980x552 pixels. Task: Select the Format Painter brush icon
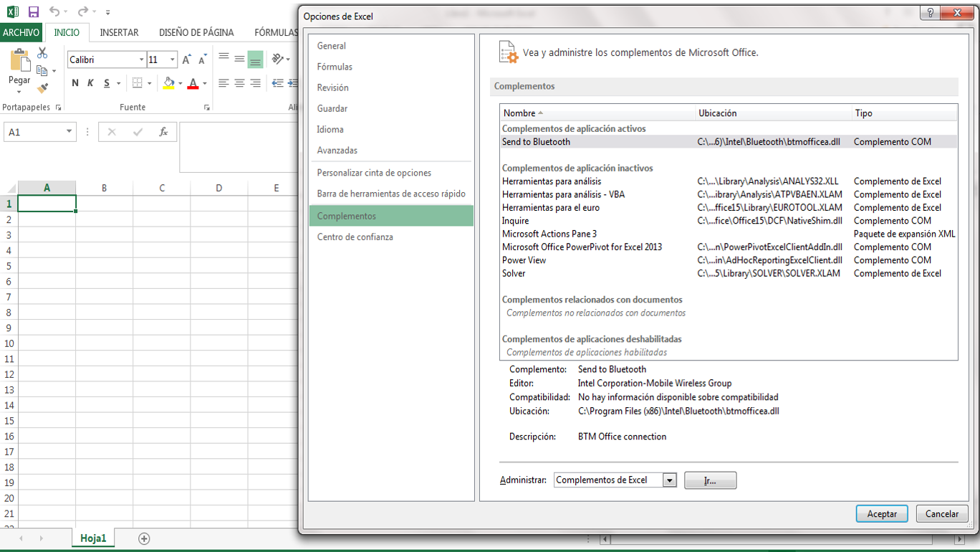point(42,88)
